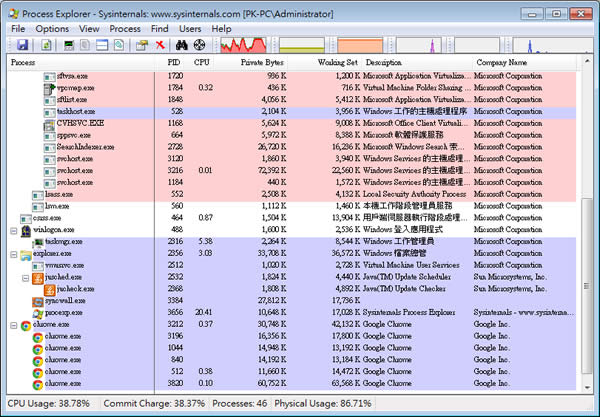Click the red X Kill Process icon
This screenshot has width=600, height=417.
click(x=158, y=46)
